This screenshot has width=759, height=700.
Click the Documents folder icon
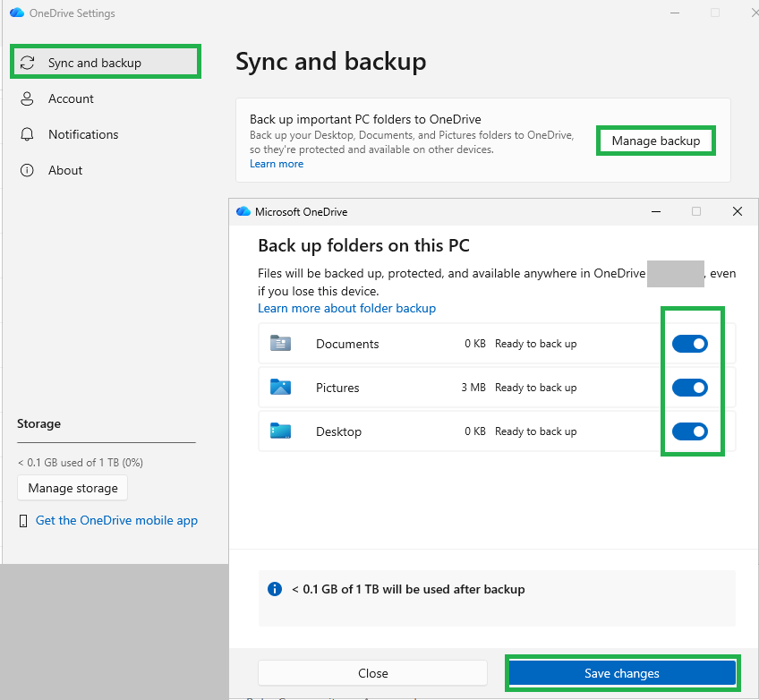[280, 343]
